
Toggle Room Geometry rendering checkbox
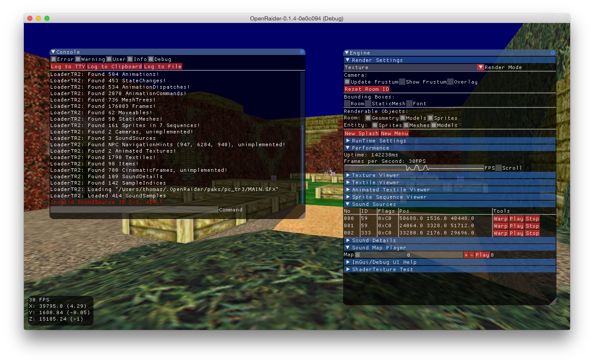tap(368, 118)
